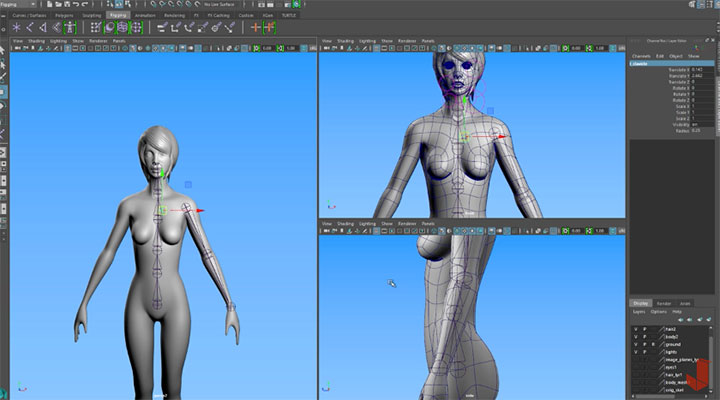Select the clavicle object name row
The width and height of the screenshot is (720, 400).
672,64
